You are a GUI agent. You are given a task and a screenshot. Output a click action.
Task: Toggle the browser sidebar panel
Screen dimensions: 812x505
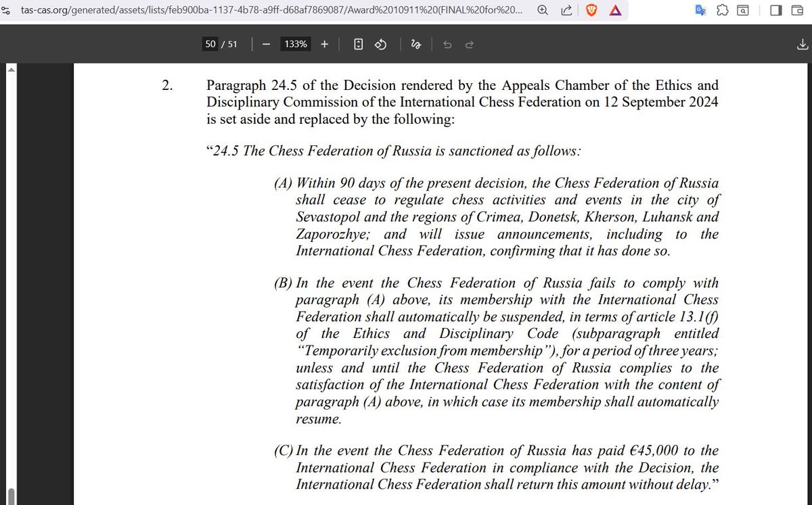click(775, 10)
